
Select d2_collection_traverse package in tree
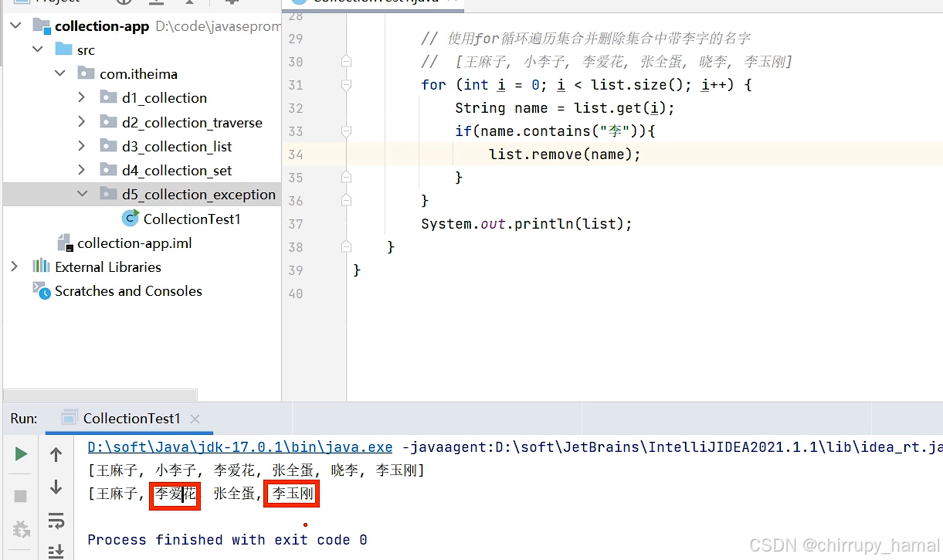tap(192, 123)
